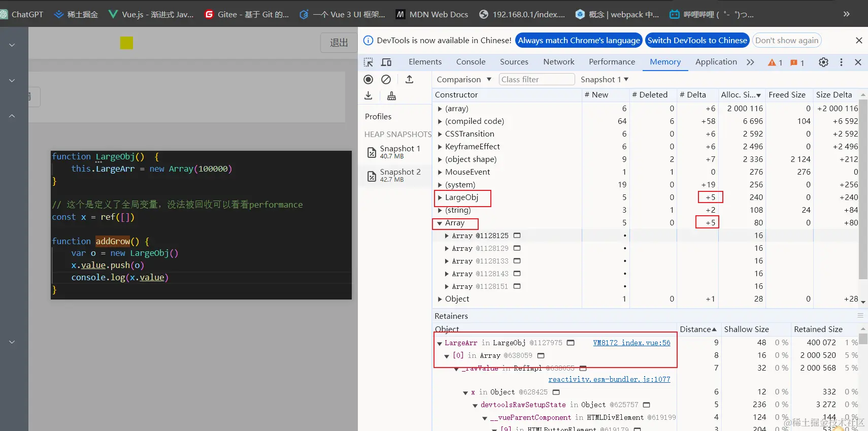
Task: Open reactivity.esm-bundler.js:1077 source link
Action: click(x=609, y=379)
